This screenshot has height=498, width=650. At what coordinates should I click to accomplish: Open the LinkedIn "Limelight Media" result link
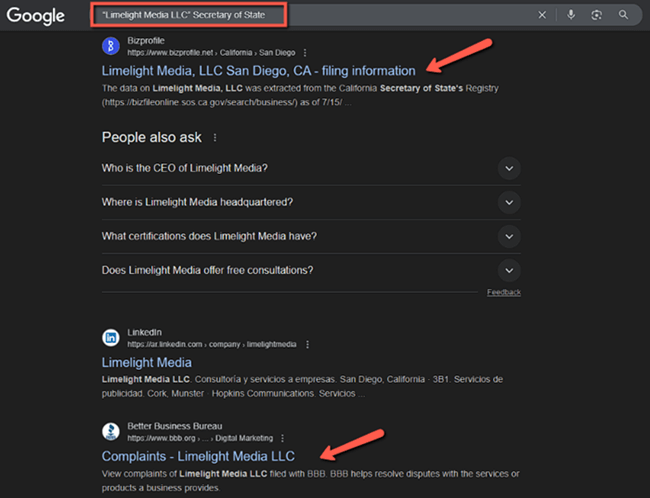(146, 362)
